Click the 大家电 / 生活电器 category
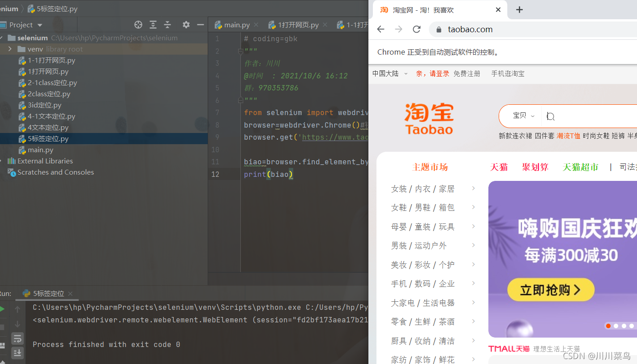 click(x=423, y=303)
